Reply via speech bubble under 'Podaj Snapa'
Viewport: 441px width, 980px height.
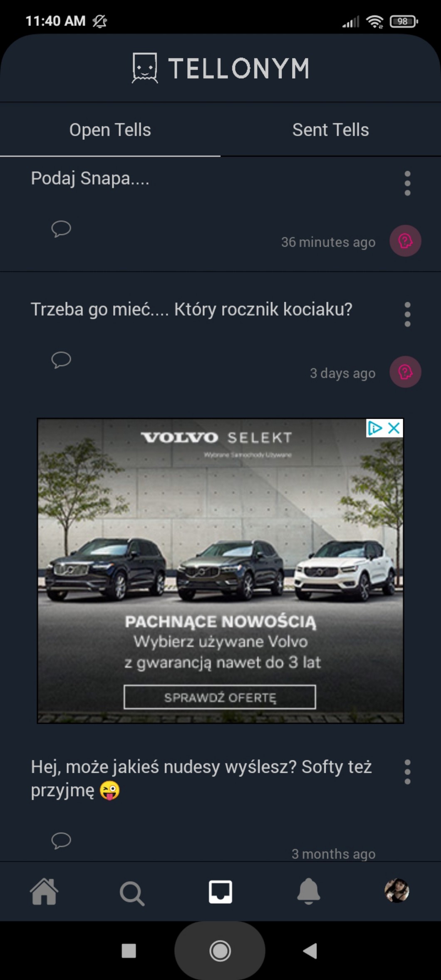61,229
